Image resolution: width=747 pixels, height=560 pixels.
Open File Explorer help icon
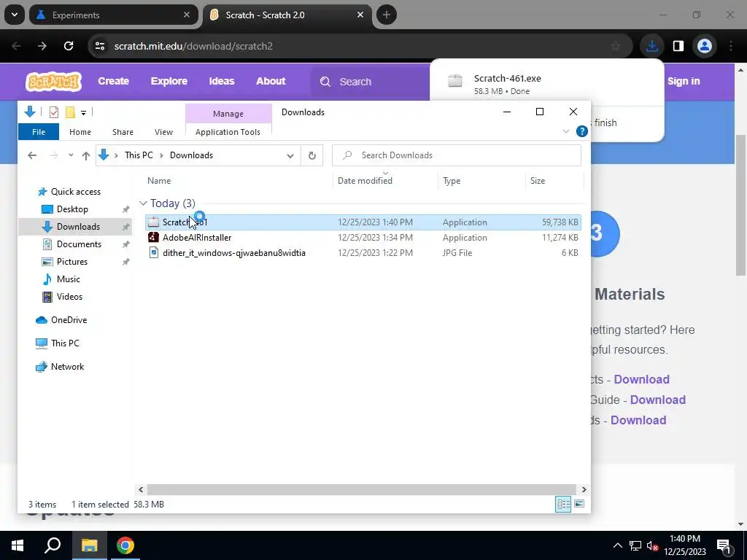581,131
